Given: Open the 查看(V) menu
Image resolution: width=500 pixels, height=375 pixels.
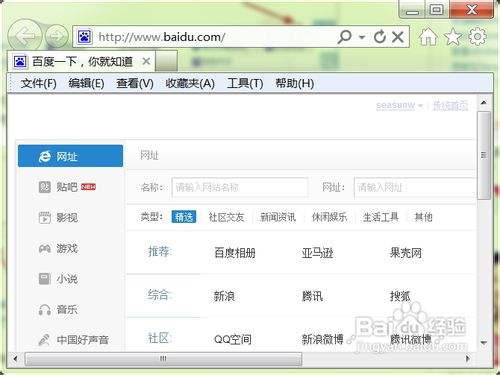Looking at the screenshot, I should 135,83.
